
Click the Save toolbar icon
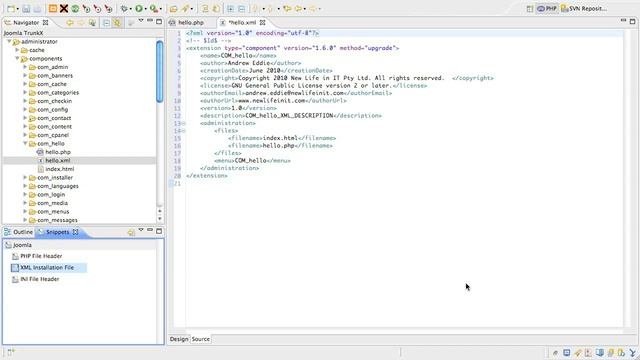pyautogui.click(x=26, y=9)
